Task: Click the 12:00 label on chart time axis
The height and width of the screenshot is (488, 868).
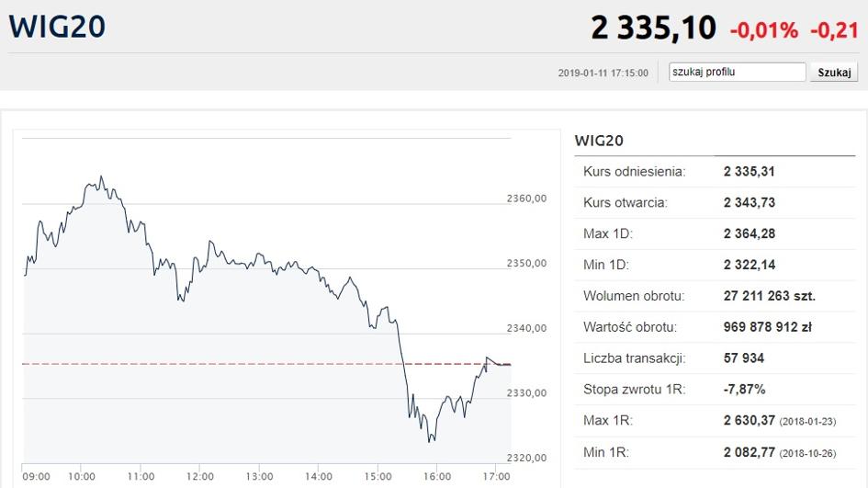Action: pos(200,476)
